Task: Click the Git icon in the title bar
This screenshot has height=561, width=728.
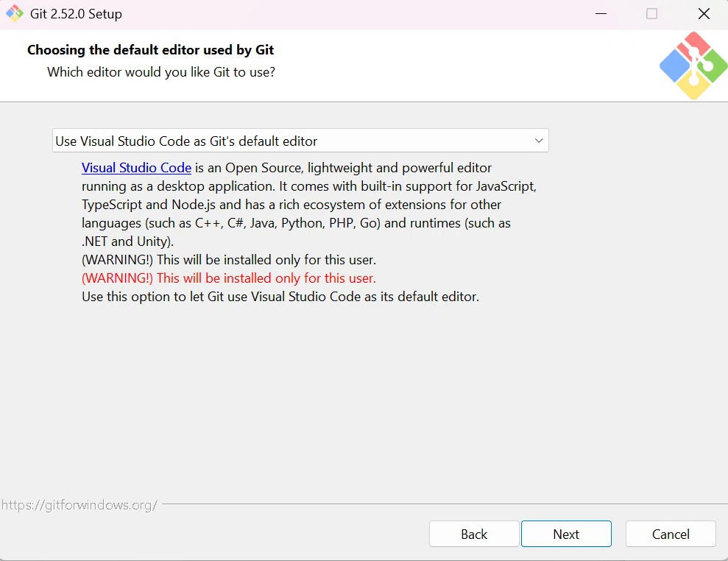Action: tap(15, 13)
